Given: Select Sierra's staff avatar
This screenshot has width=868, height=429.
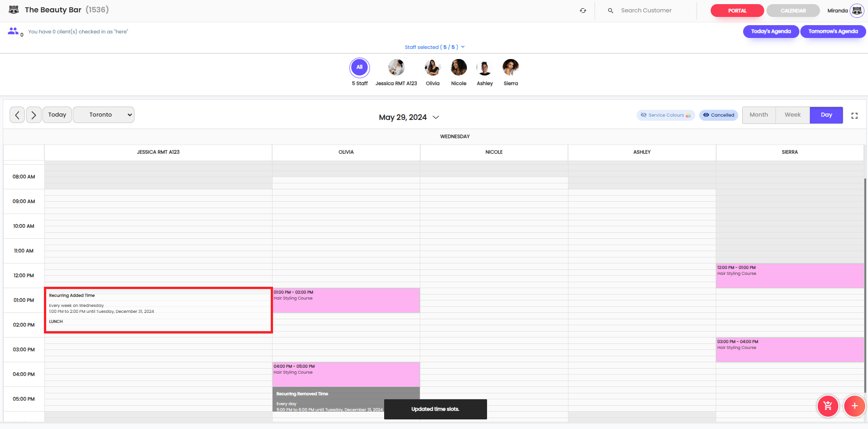Looking at the screenshot, I should pos(511,67).
